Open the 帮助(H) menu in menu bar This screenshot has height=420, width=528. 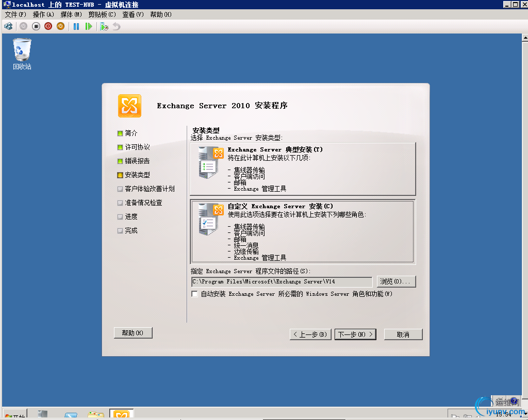coord(161,14)
